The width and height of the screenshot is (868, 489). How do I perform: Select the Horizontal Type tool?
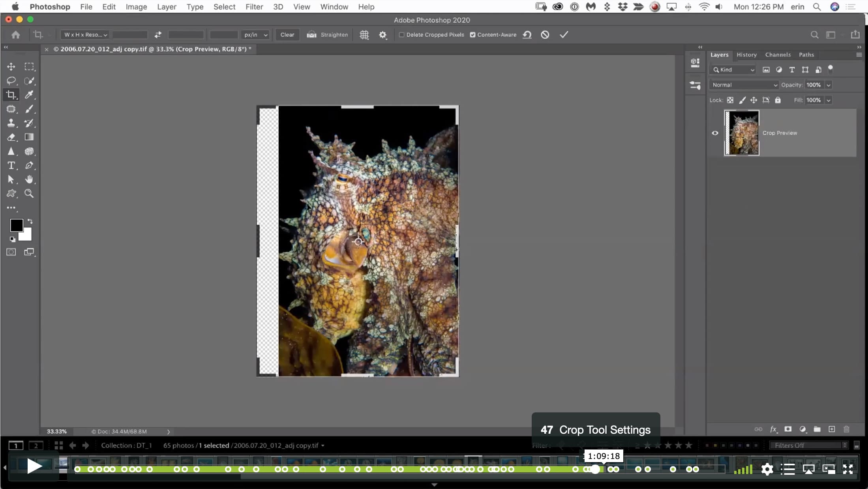tap(11, 166)
